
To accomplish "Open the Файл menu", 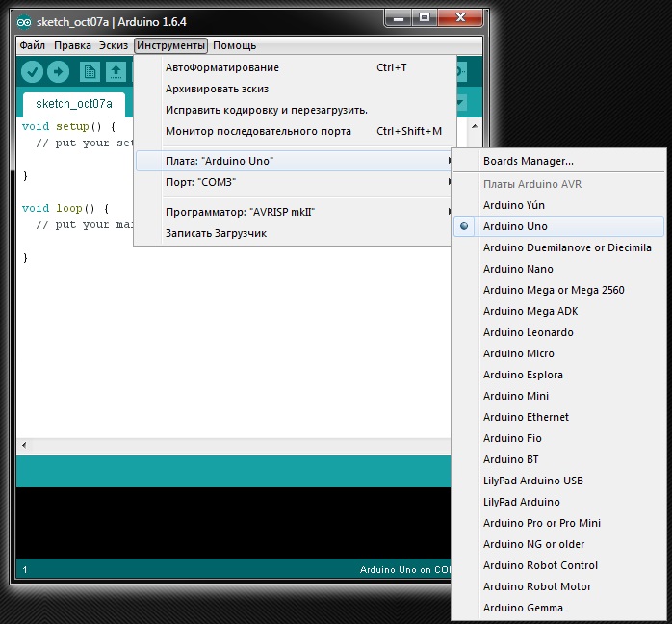I will pos(32,45).
